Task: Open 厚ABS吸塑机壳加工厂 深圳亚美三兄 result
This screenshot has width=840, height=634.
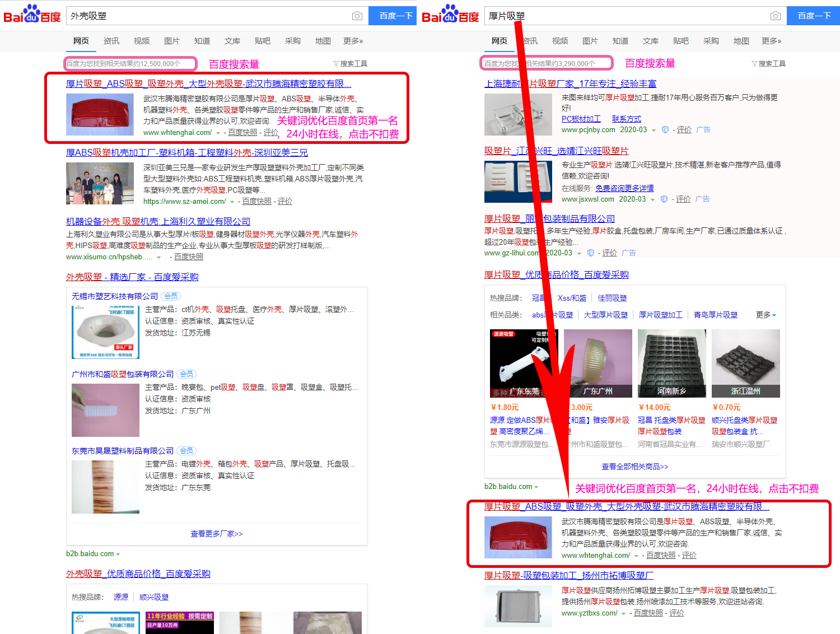Action: [x=187, y=152]
